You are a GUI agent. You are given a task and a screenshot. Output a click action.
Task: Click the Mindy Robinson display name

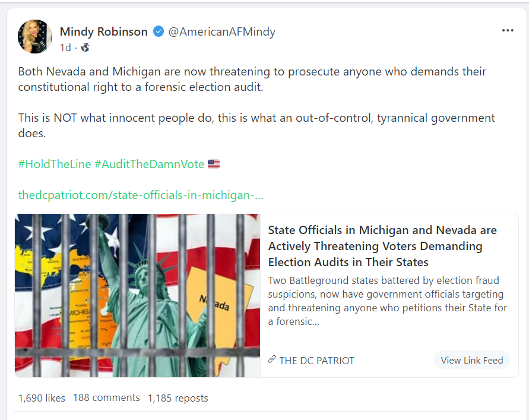point(103,31)
